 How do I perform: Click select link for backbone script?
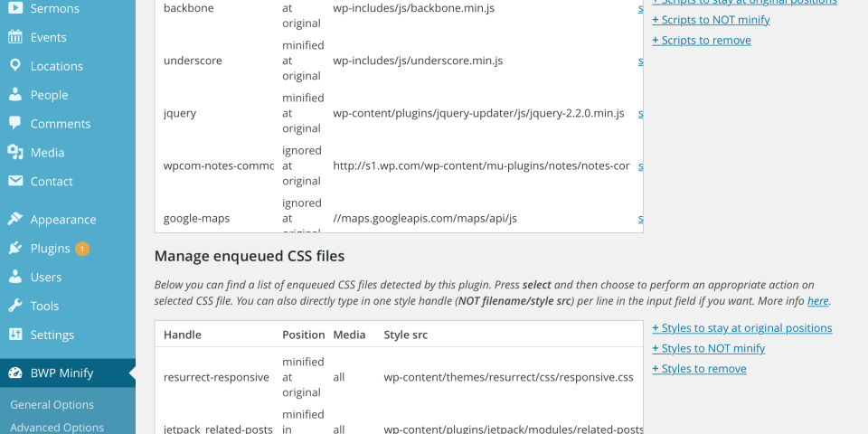(640, 8)
